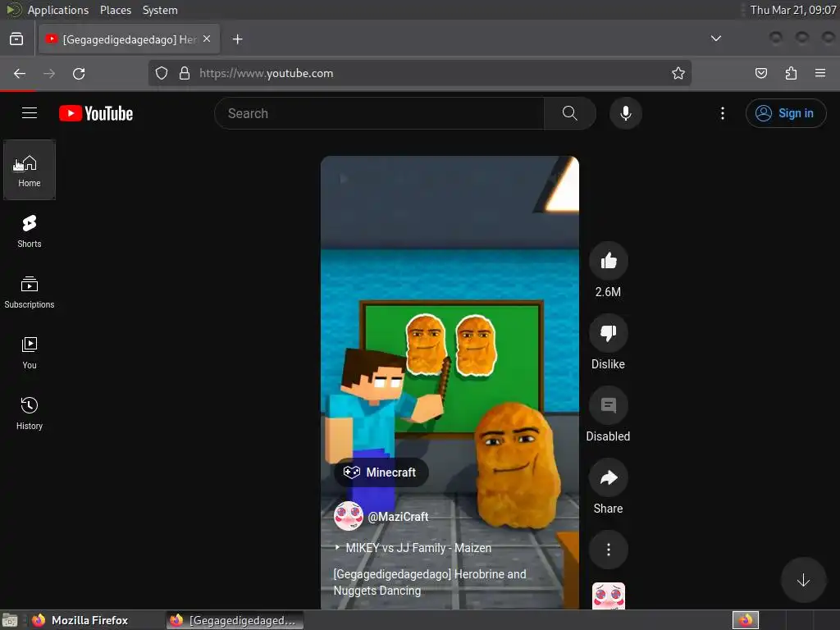Click the Firefox workspace switcher thumbnail
The width and height of the screenshot is (840, 630).
point(746,620)
